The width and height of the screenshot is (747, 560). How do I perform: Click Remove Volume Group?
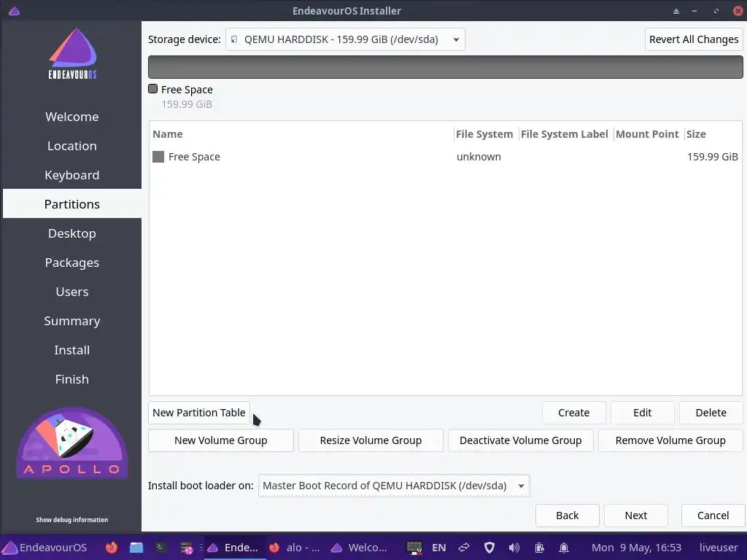pyautogui.click(x=670, y=440)
